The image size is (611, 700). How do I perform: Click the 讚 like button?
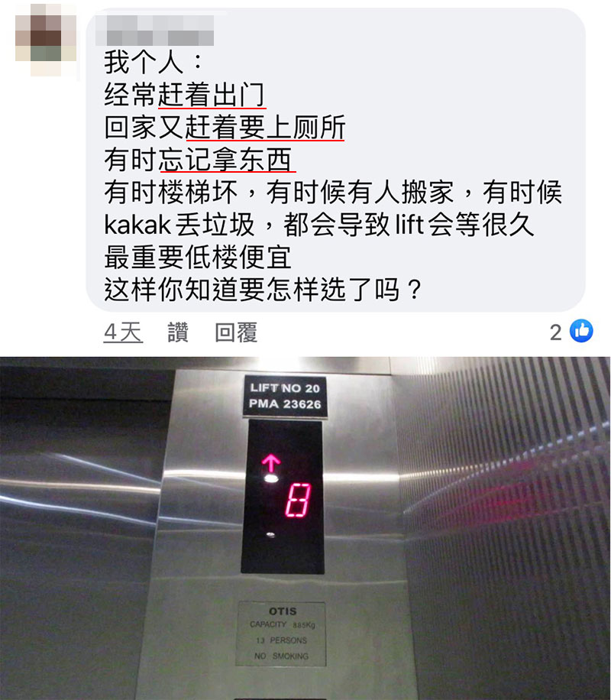pos(178,332)
